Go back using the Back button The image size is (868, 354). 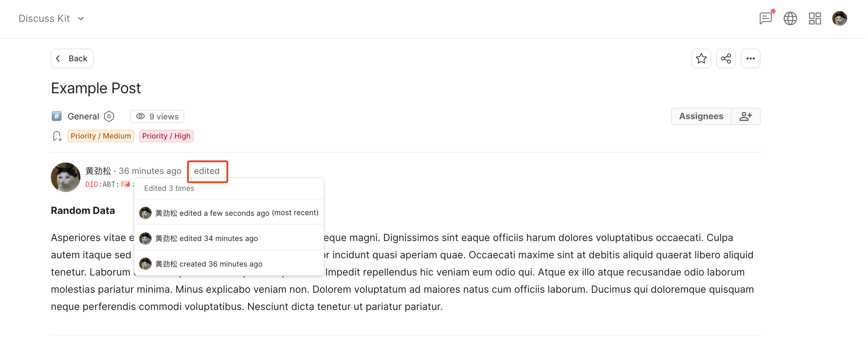(72, 58)
